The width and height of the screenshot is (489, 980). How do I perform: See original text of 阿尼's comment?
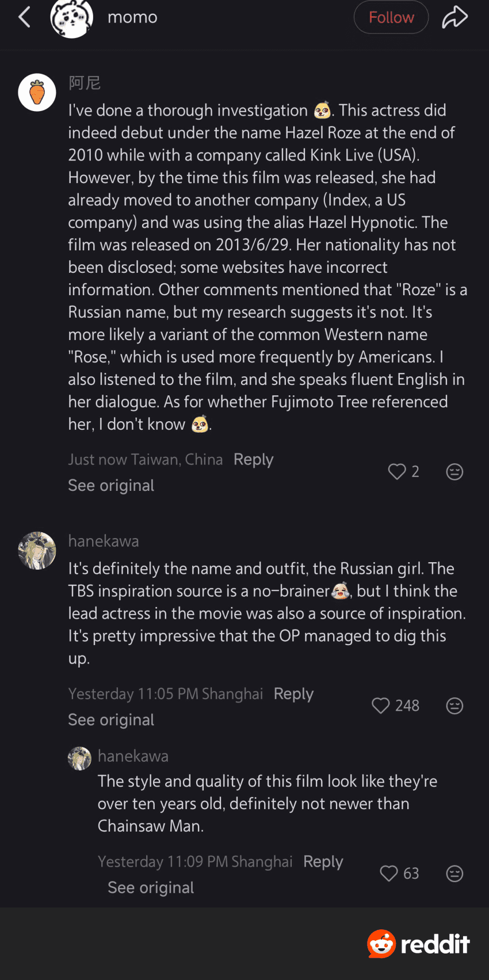tap(111, 486)
